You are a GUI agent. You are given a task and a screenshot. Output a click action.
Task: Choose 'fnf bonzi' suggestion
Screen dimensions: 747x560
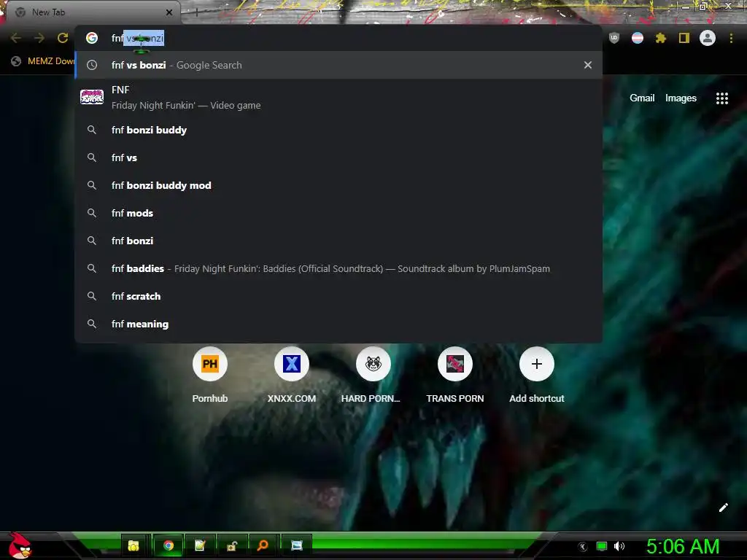(338, 241)
